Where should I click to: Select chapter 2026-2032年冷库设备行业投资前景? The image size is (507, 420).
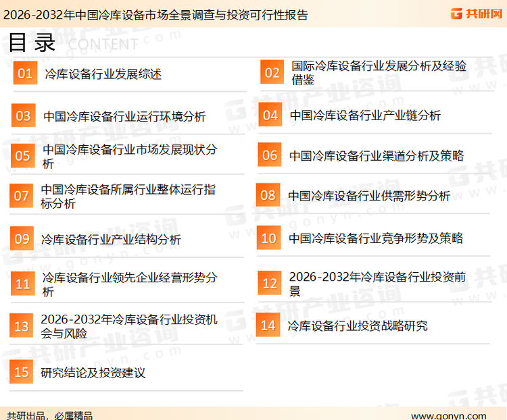[x=377, y=284]
